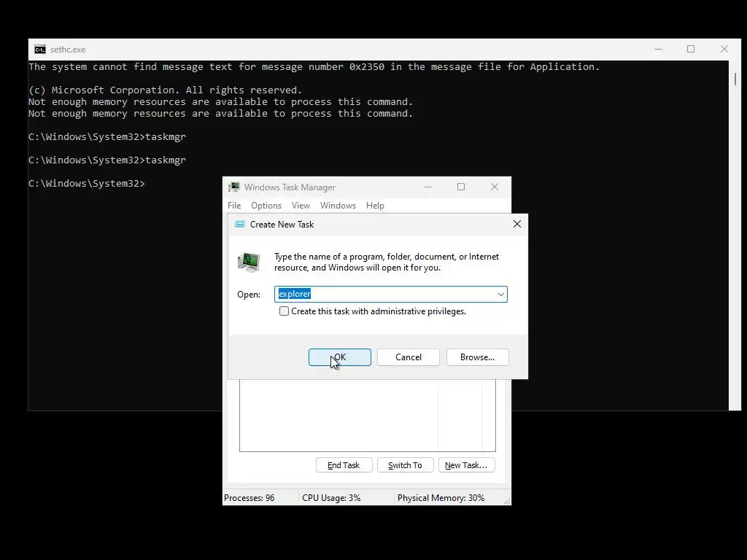Minimize the sethc.exe console window

(658, 49)
